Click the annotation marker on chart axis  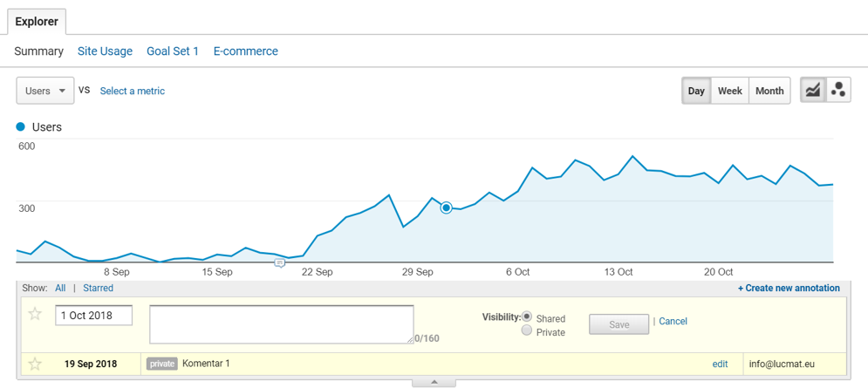(279, 262)
